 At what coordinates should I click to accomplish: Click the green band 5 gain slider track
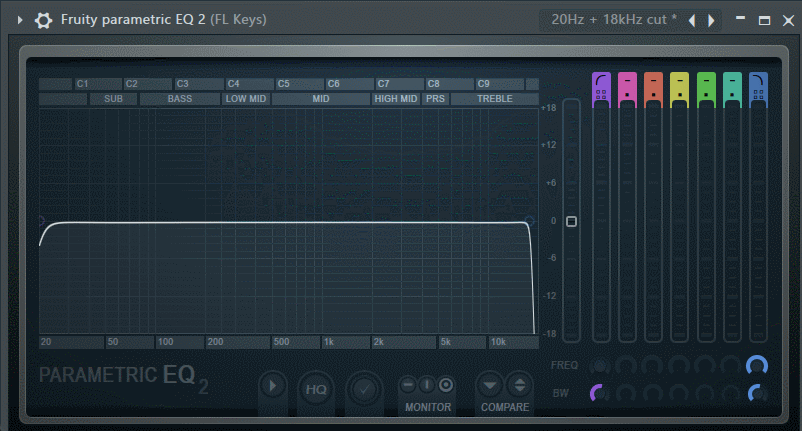[706, 222]
